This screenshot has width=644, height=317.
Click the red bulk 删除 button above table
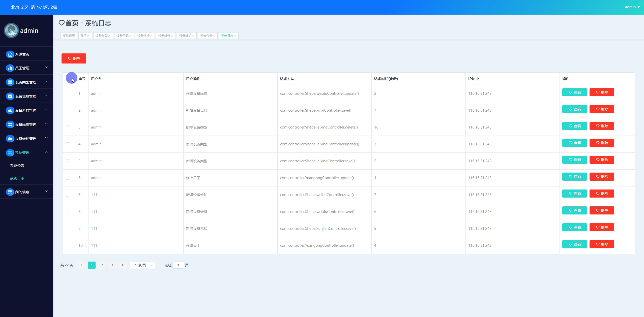[x=74, y=58]
